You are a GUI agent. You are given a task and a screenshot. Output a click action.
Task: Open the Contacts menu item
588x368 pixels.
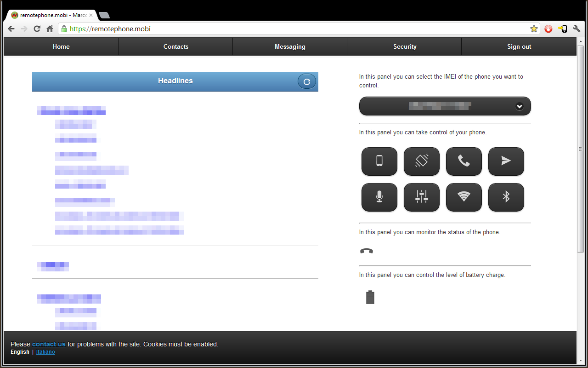176,46
